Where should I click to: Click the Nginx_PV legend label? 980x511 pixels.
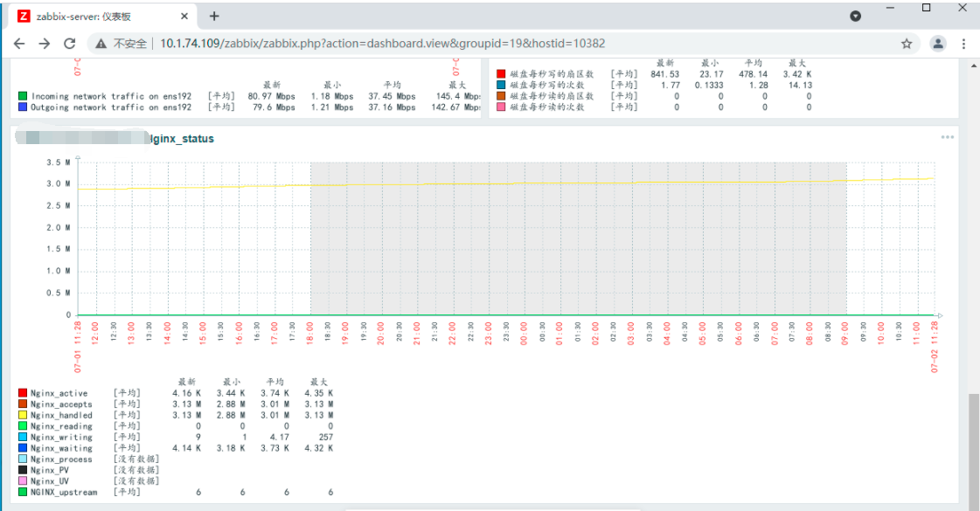pos(49,471)
